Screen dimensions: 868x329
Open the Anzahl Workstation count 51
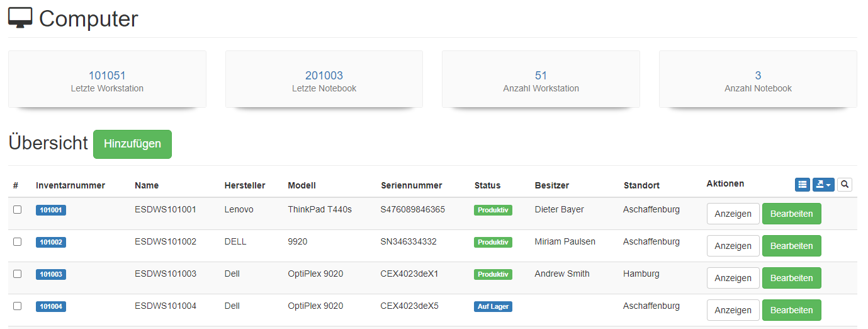[541, 76]
